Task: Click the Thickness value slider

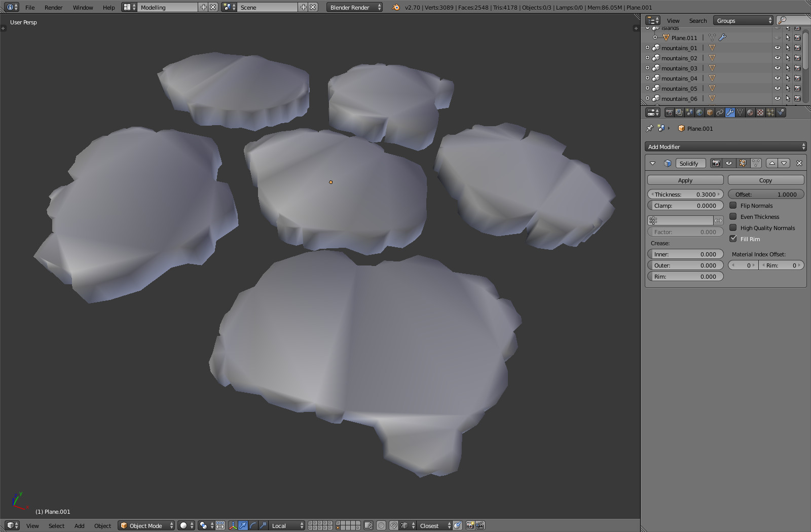Action: pyautogui.click(x=685, y=195)
